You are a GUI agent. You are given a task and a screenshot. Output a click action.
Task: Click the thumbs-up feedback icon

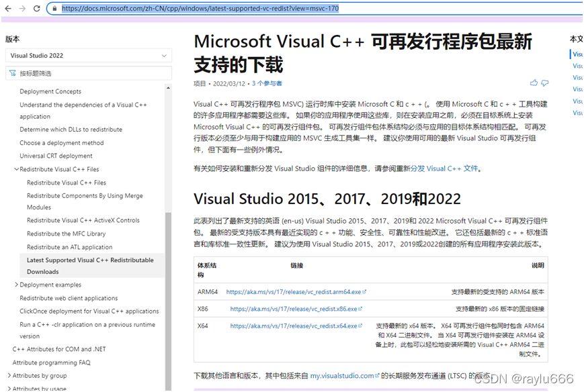(x=534, y=83)
